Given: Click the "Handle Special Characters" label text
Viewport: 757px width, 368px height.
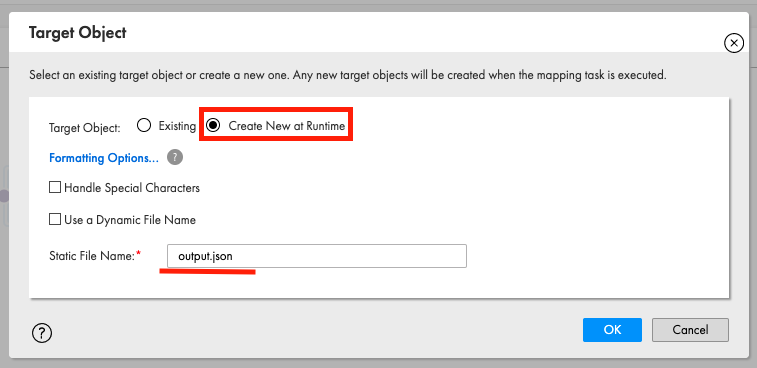Looking at the screenshot, I should (x=132, y=187).
